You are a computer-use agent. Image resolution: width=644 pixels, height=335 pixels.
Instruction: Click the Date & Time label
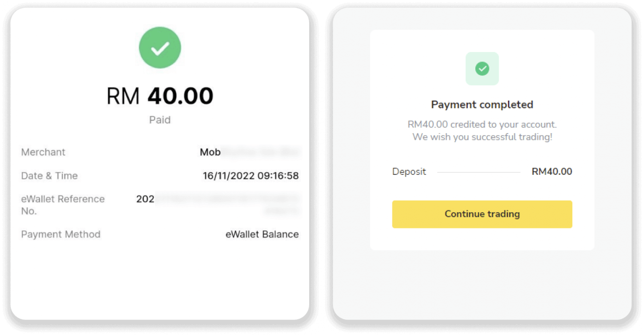pyautogui.click(x=49, y=176)
